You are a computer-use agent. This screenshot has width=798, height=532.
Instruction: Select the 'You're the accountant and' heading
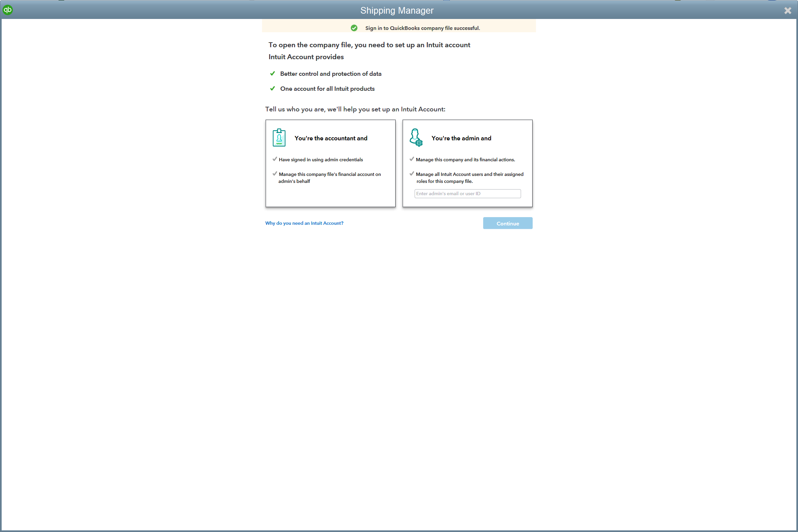331,138
